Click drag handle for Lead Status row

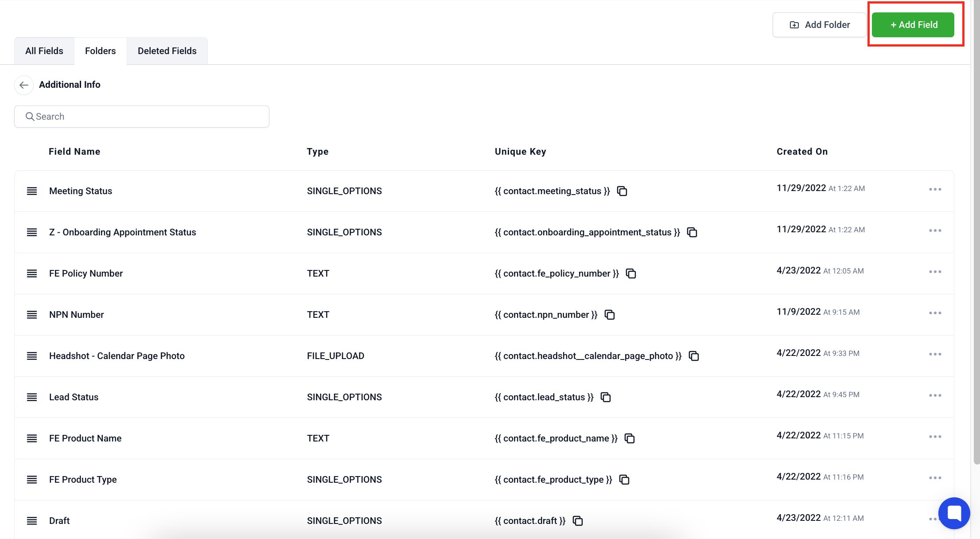32,397
